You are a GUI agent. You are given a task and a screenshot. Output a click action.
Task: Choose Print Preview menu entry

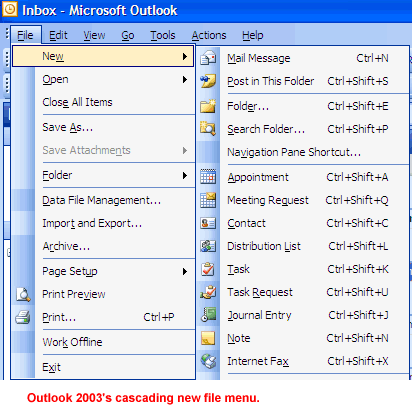coord(103,294)
